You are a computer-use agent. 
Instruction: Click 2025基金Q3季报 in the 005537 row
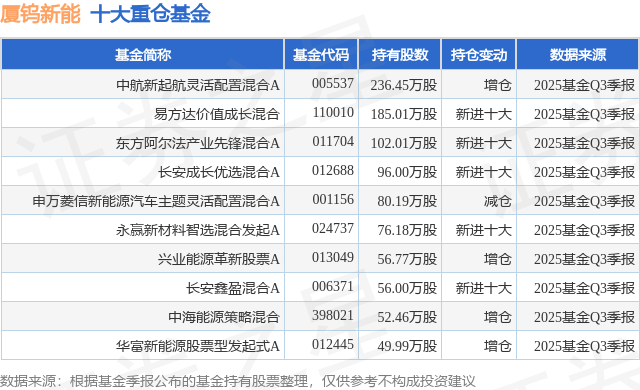point(584,85)
